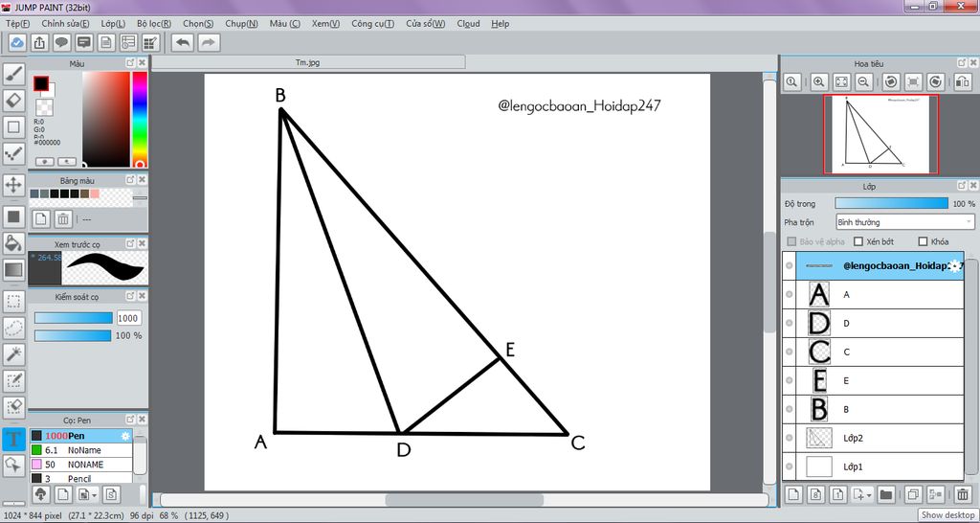Click the Redo arrow

coord(208,42)
